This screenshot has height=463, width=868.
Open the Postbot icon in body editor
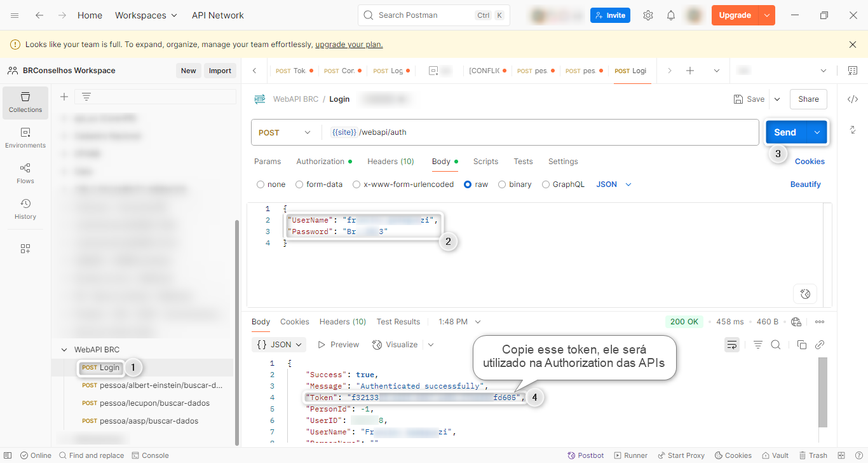805,294
